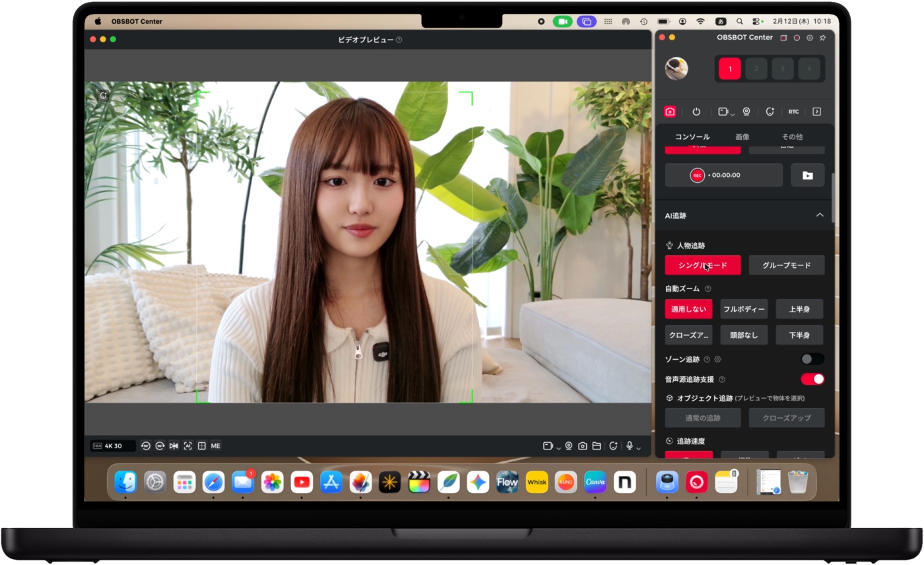Disable the 音声源追跡支援 toggle
Viewport: 924px width, 565px height.
tap(812, 379)
